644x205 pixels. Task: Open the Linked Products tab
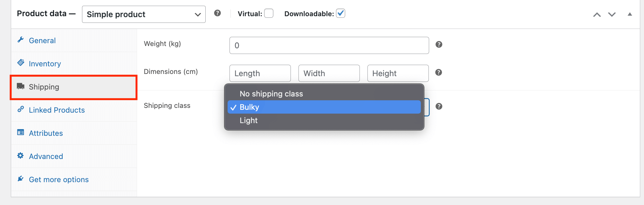click(57, 110)
